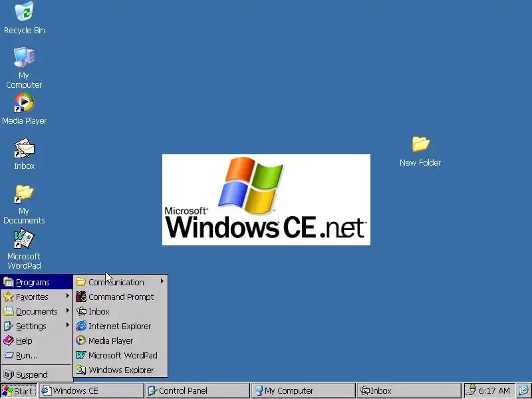This screenshot has height=399, width=532.
Task: Select Programs in the Start menu
Action: click(x=37, y=282)
